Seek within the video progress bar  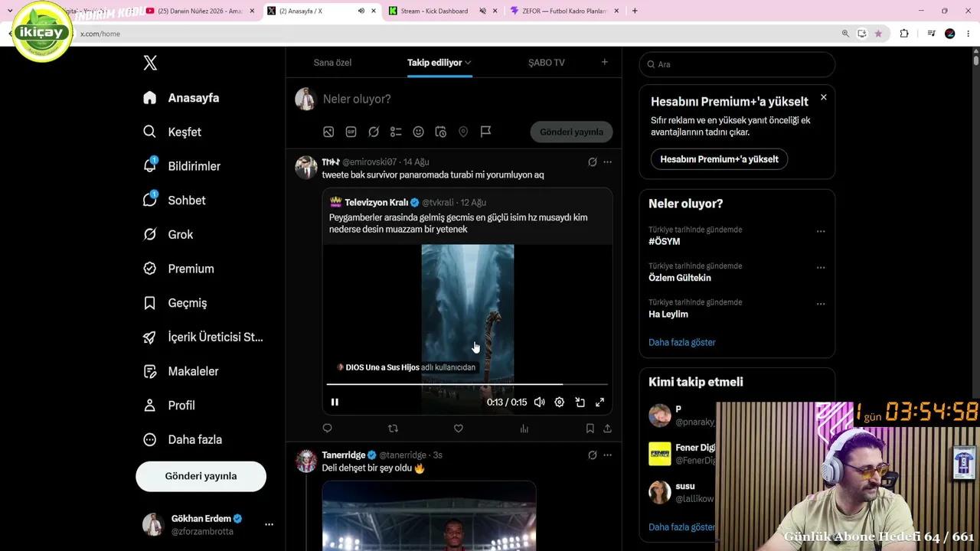click(x=467, y=384)
